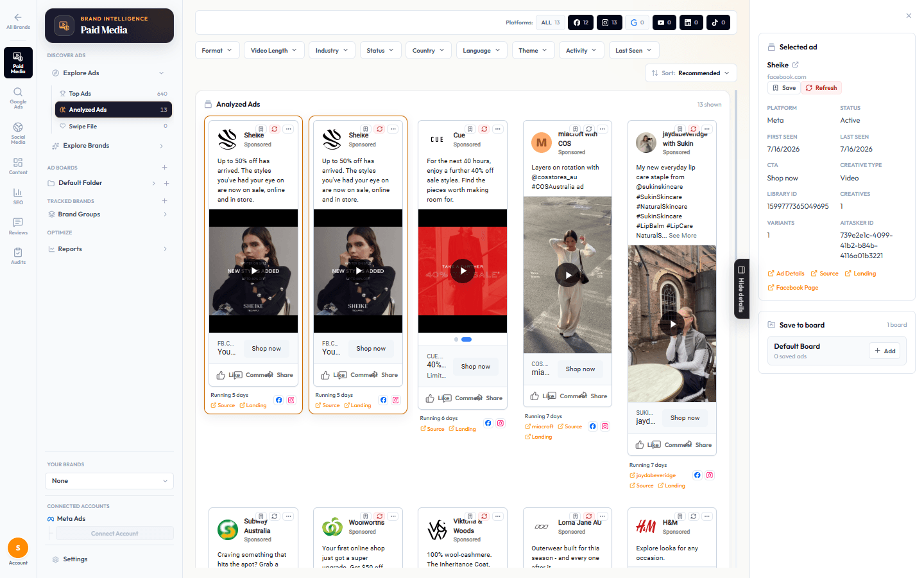Click refresh icon on the Sukin ad card

coord(693,129)
